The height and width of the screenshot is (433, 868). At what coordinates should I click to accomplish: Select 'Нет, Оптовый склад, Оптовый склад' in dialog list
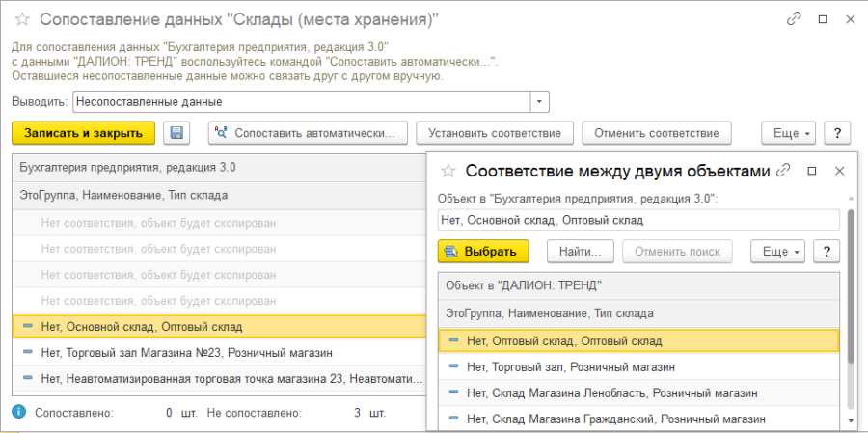[638, 341]
